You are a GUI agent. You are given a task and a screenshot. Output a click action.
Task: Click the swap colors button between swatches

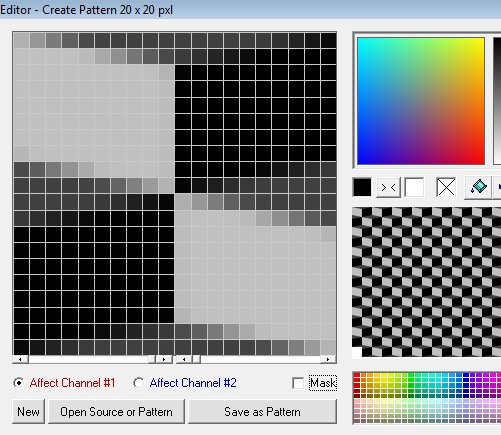pos(388,188)
